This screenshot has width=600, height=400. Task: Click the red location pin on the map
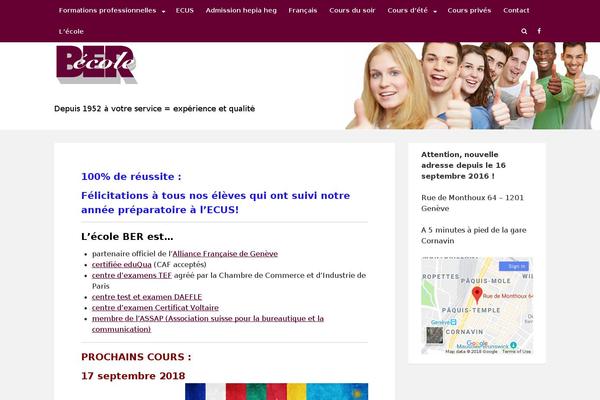(x=477, y=295)
